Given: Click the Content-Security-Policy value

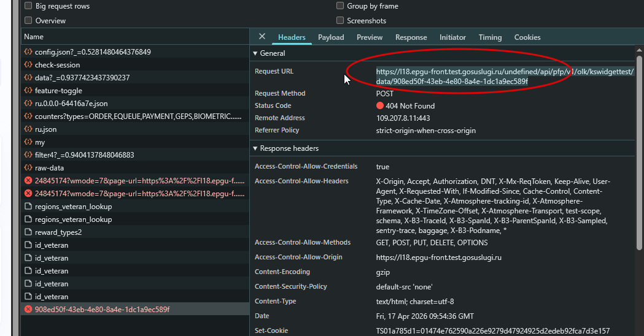Looking at the screenshot, I should [404, 287].
